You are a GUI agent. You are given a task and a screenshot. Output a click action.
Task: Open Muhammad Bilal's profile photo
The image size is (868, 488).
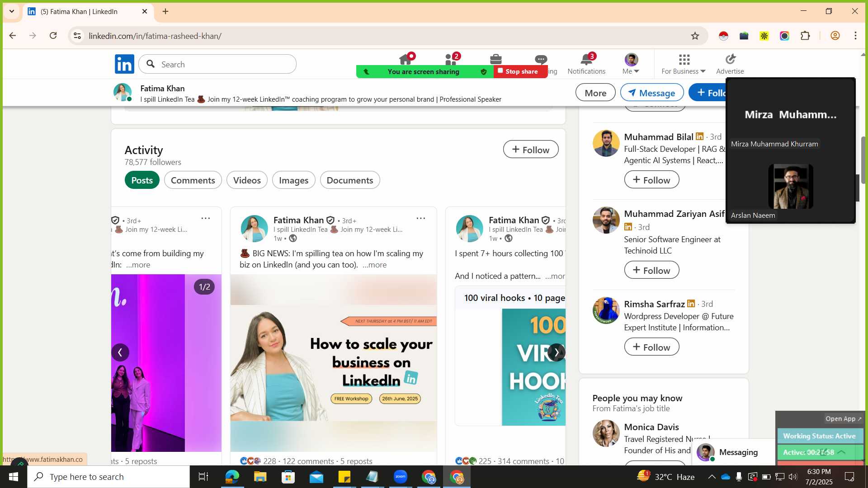[x=606, y=143]
